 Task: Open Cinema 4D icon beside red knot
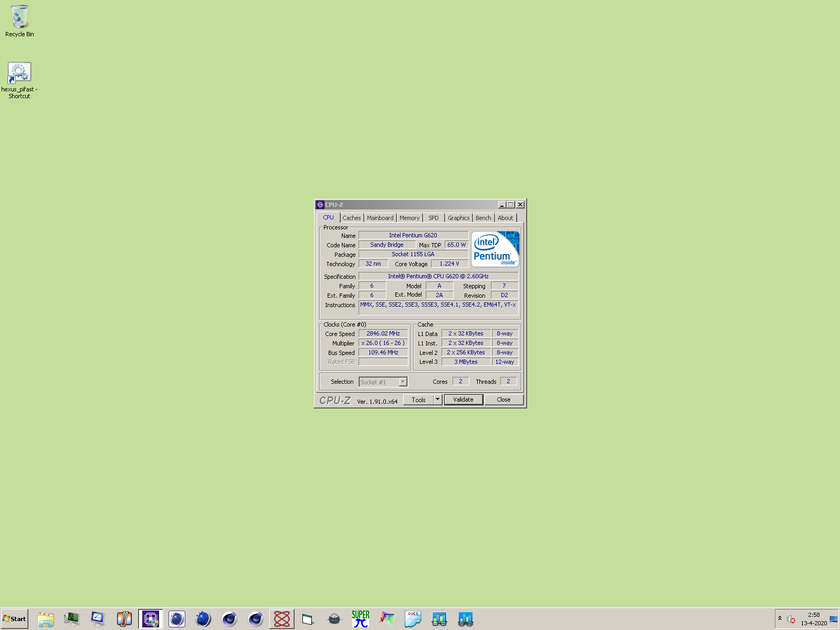[x=256, y=619]
